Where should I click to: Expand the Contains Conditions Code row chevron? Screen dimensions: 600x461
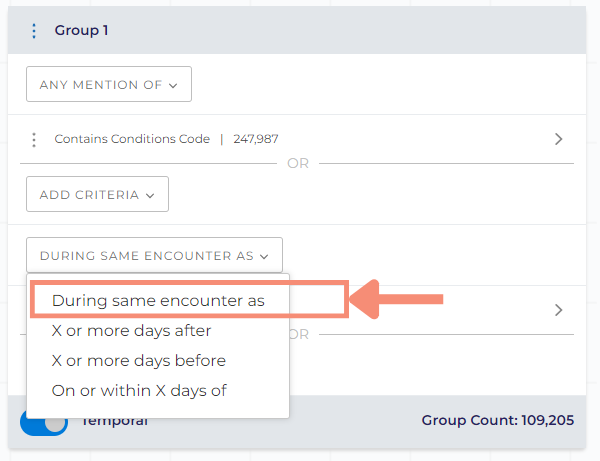pyautogui.click(x=558, y=139)
